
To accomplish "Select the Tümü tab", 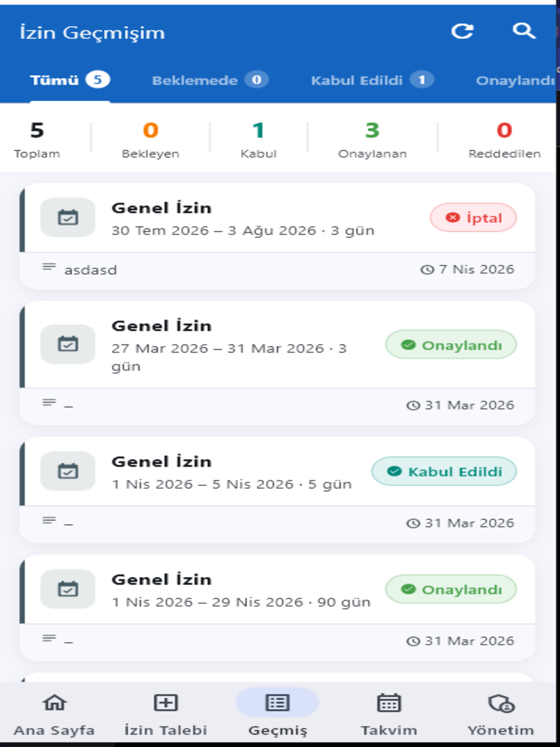I will click(70, 80).
